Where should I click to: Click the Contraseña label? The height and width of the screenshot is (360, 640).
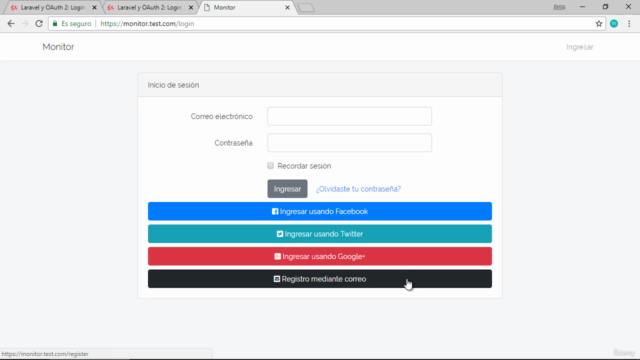[233, 143]
